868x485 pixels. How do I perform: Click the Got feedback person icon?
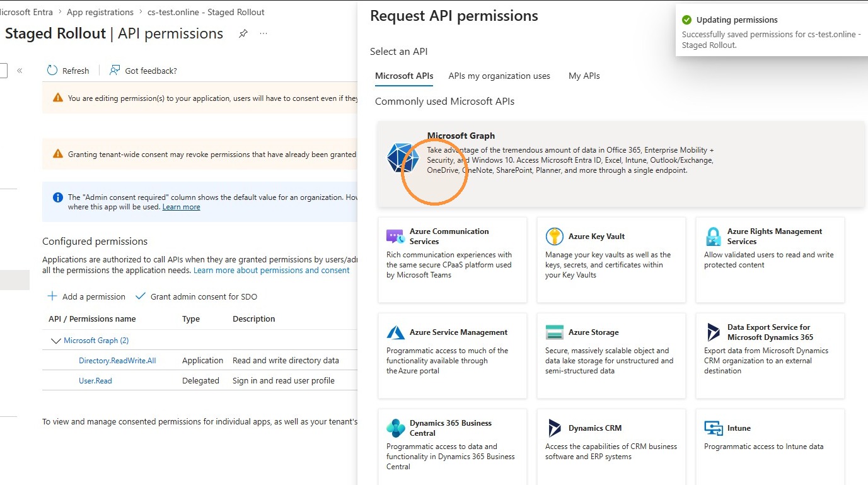[115, 71]
